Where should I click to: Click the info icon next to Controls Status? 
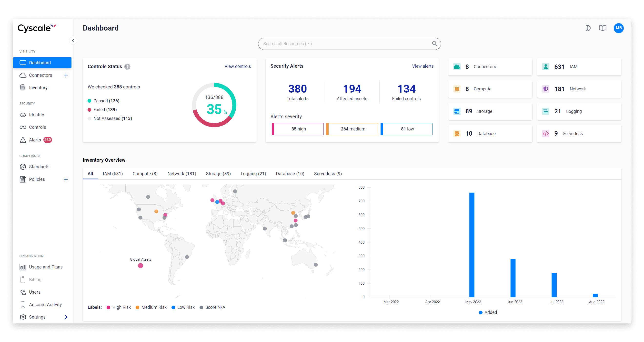[127, 67]
